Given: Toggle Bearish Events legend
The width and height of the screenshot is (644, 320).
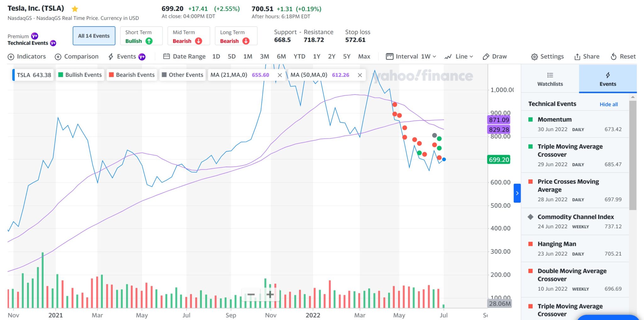Looking at the screenshot, I should [x=131, y=75].
